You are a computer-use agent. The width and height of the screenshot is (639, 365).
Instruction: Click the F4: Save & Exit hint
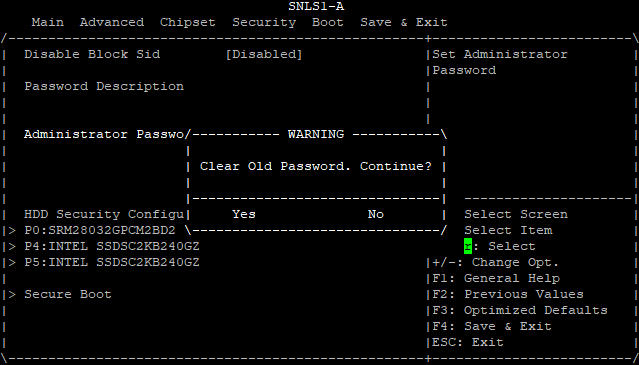point(491,326)
